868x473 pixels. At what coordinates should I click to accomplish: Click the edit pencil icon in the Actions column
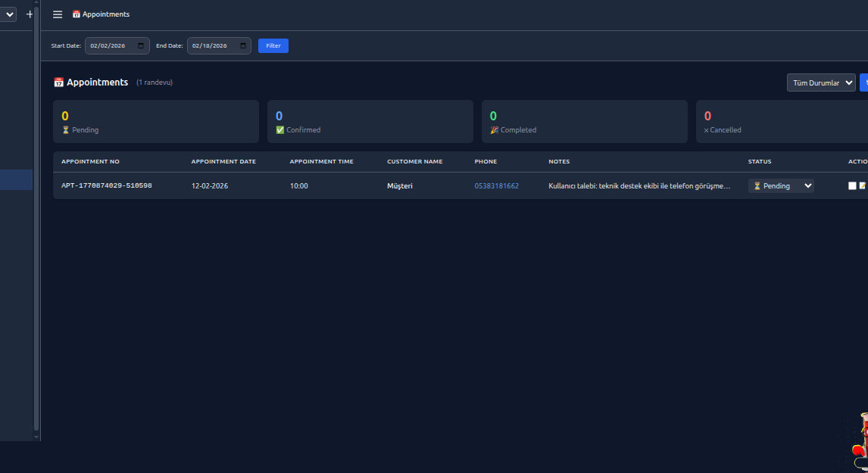[862, 185]
